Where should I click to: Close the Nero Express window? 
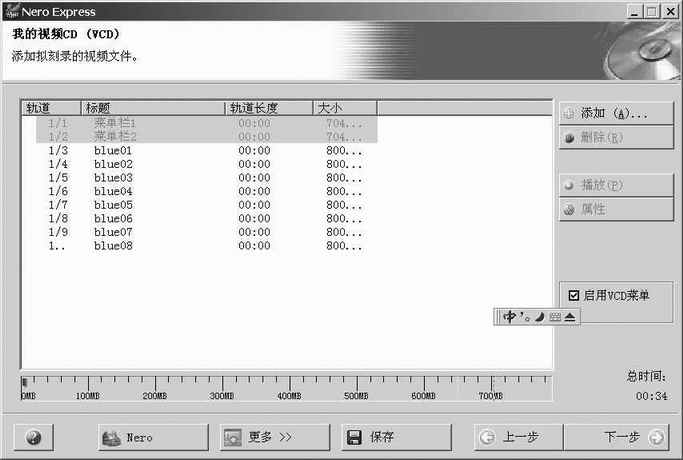(x=670, y=11)
